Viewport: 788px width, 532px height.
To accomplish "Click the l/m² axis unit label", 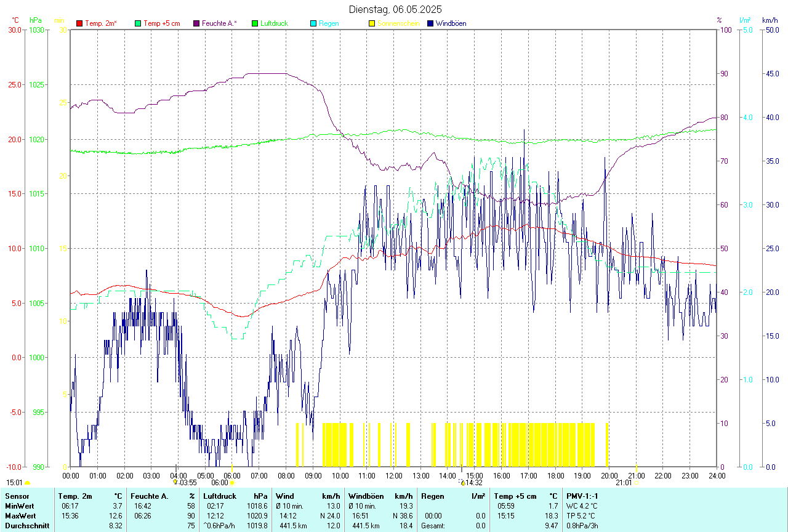I will point(746,20).
